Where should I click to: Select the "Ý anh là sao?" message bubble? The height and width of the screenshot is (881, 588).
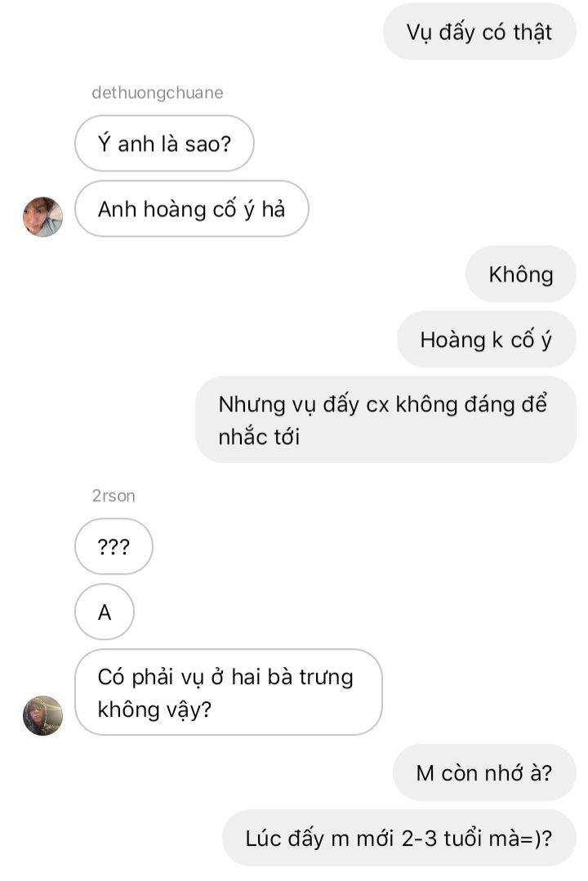tap(164, 143)
